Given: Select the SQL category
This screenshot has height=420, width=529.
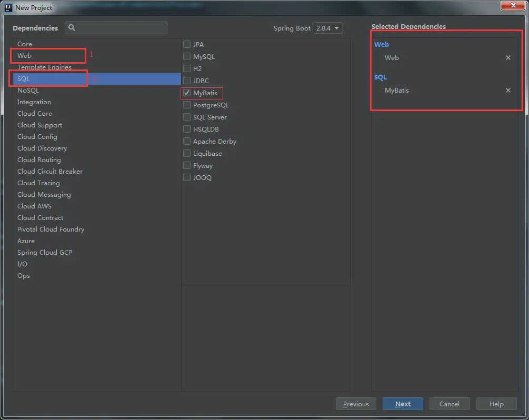Looking at the screenshot, I should point(97,78).
